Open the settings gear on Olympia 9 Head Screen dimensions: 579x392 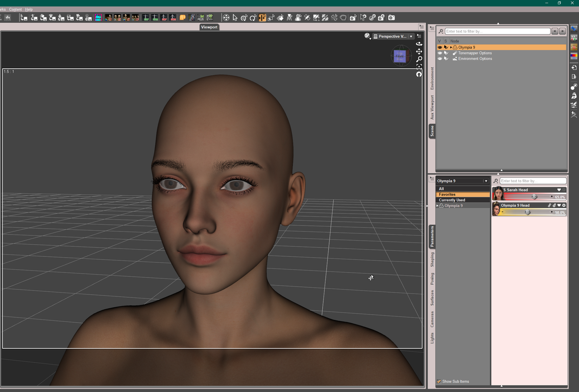[x=564, y=205]
